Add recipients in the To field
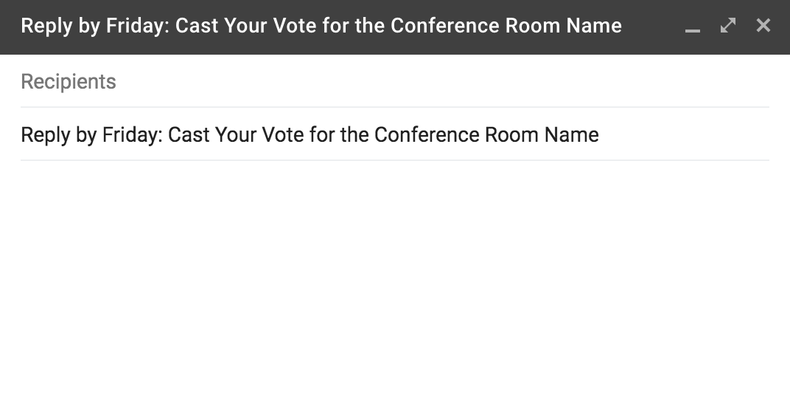The height and width of the screenshot is (418, 790). 394,82
